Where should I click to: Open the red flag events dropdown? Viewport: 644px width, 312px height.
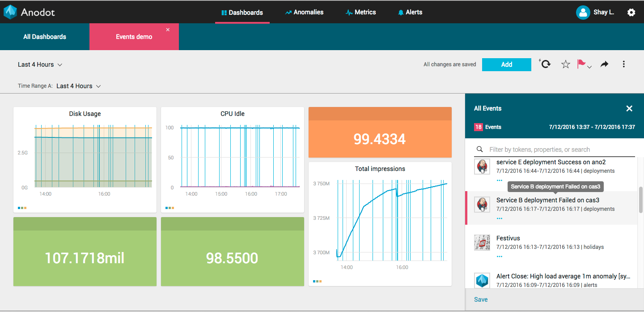pos(584,64)
